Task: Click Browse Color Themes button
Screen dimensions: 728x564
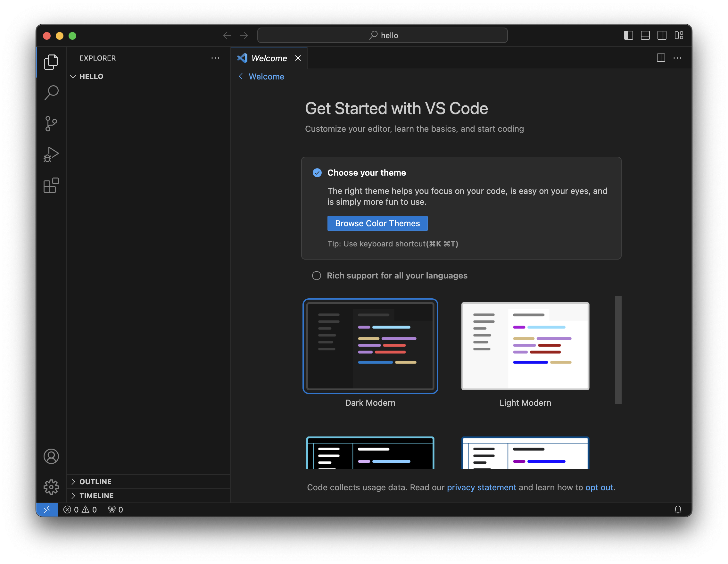Action: point(377,223)
